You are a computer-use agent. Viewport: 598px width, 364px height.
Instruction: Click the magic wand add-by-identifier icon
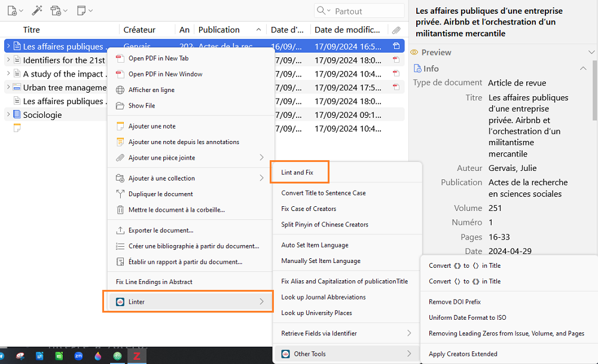click(37, 11)
